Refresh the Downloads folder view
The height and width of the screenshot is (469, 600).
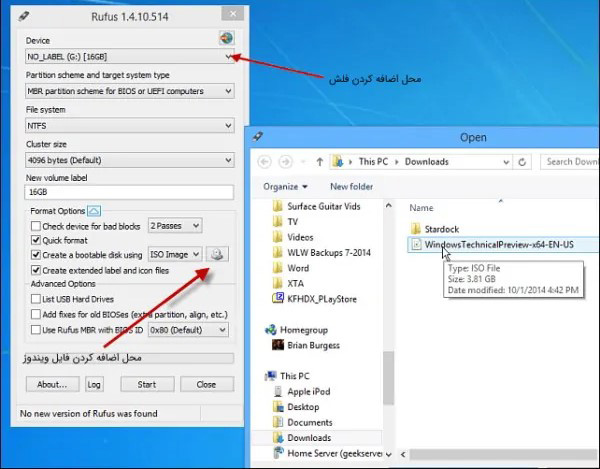tap(522, 162)
